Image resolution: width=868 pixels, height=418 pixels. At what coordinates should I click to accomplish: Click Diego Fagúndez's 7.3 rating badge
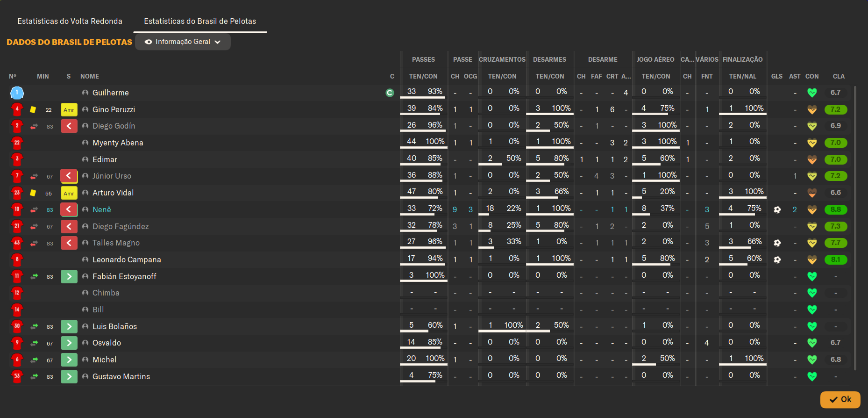836,226
